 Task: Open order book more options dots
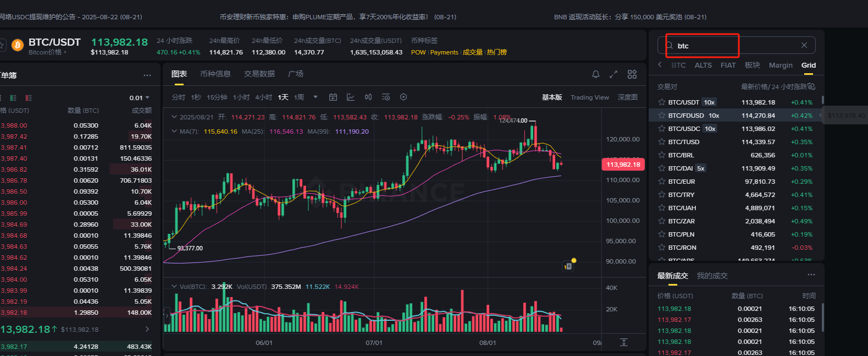click(147, 75)
